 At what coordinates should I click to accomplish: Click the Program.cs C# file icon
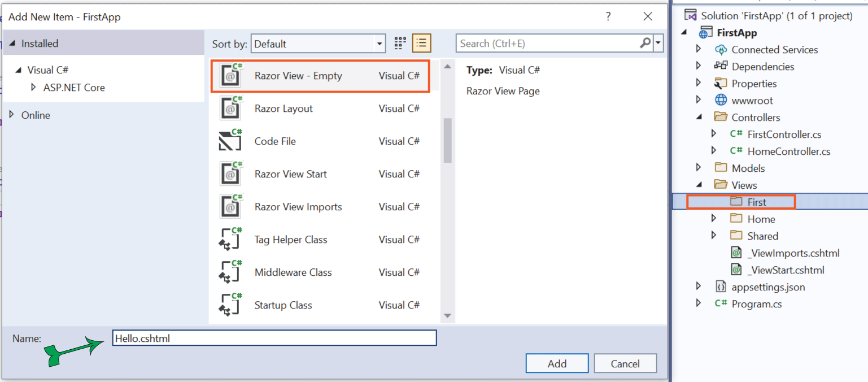tap(721, 303)
